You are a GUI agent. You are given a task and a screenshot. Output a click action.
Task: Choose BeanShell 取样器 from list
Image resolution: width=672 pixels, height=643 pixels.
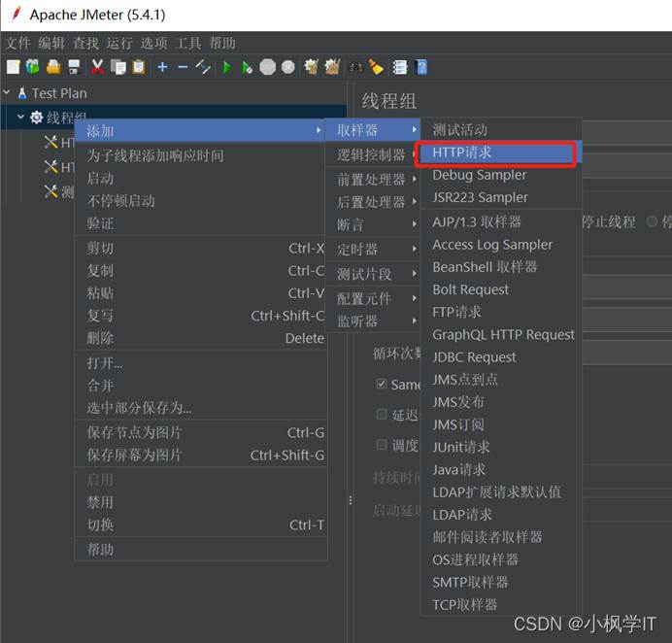tap(500, 267)
